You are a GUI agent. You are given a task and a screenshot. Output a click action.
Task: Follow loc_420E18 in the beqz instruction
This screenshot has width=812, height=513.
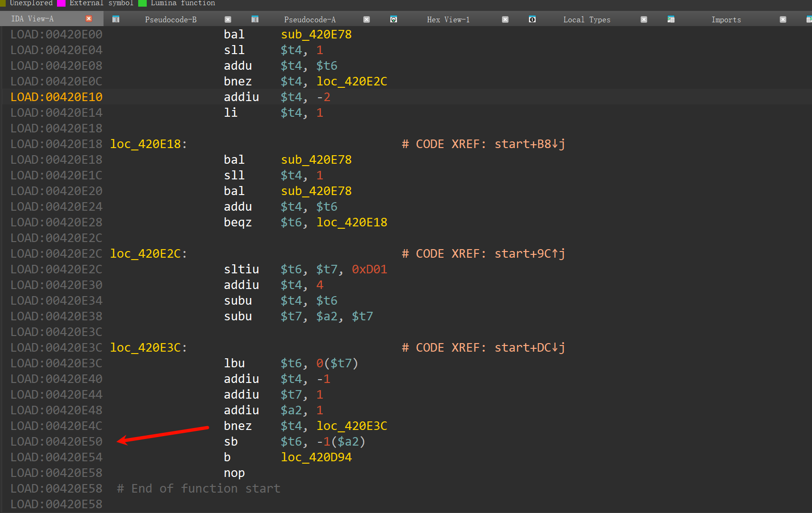click(352, 223)
